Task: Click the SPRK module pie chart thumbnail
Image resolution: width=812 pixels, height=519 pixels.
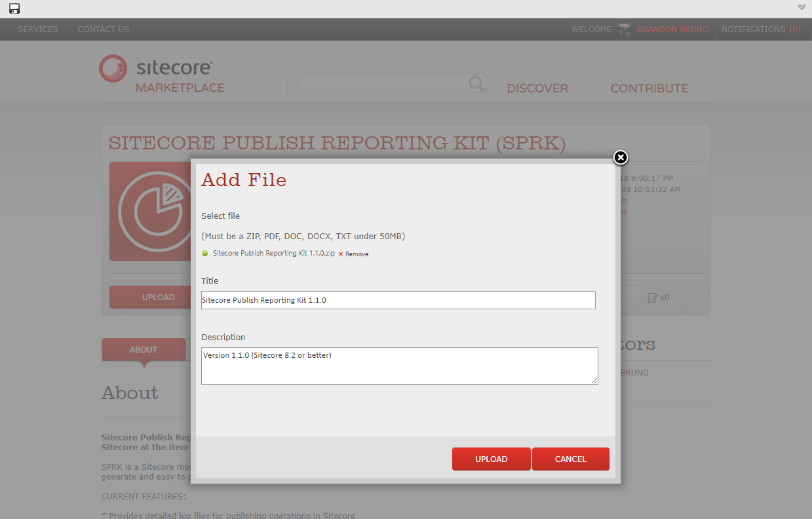Action: 150,212
